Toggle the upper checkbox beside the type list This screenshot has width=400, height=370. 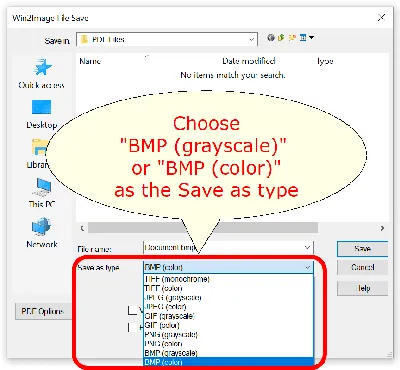click(x=133, y=310)
